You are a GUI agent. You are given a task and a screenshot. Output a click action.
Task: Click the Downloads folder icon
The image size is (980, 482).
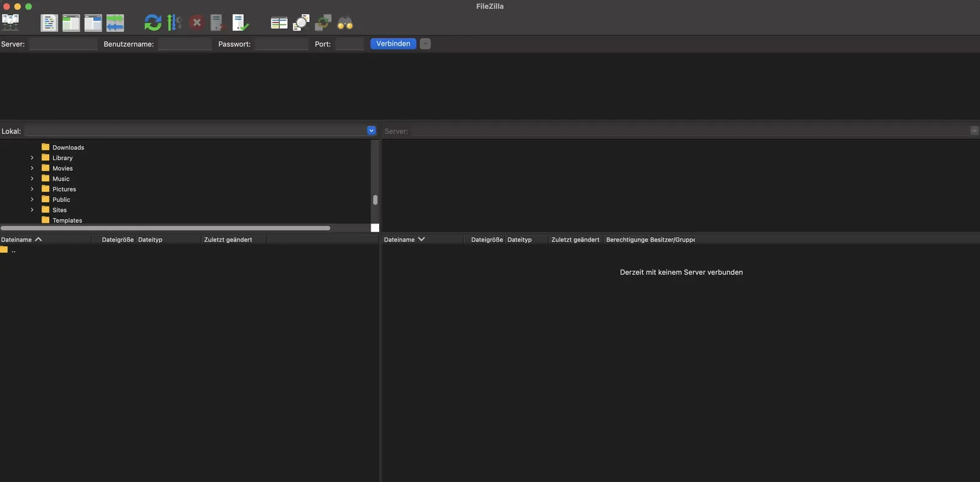pos(45,147)
